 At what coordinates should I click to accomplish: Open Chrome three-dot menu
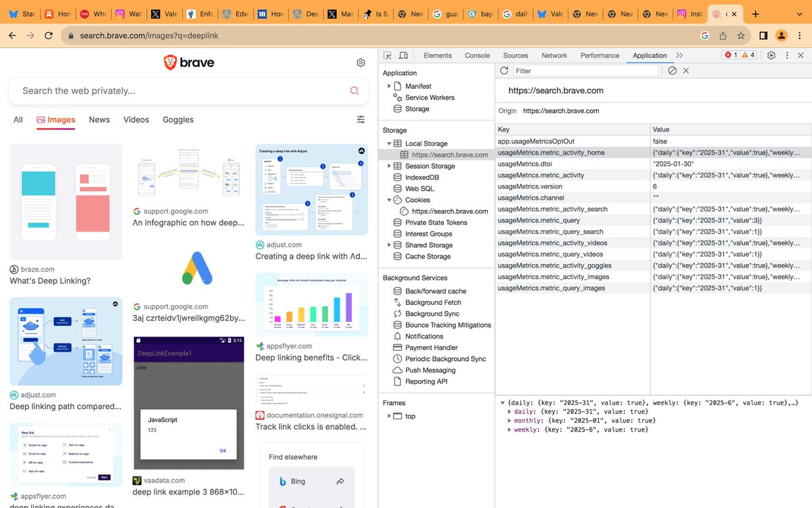click(x=799, y=35)
